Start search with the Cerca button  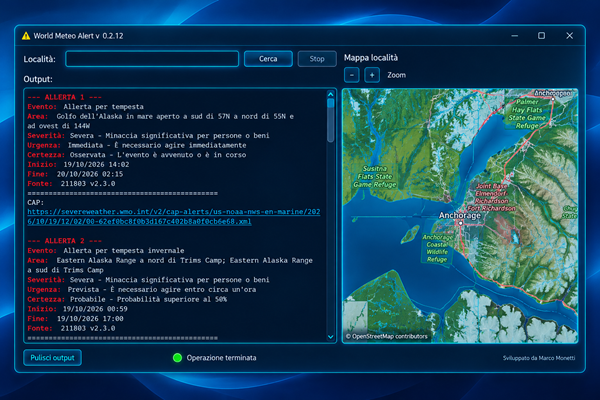point(268,59)
